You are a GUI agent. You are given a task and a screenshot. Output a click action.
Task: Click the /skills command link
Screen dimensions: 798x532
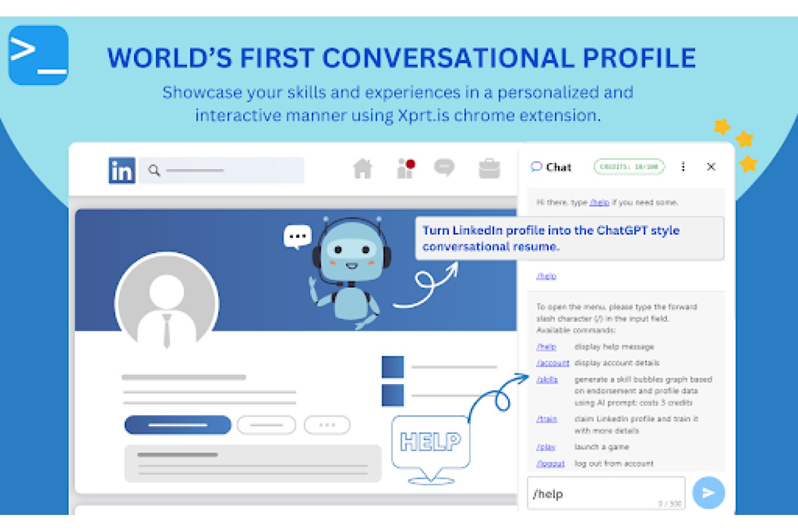(547, 380)
